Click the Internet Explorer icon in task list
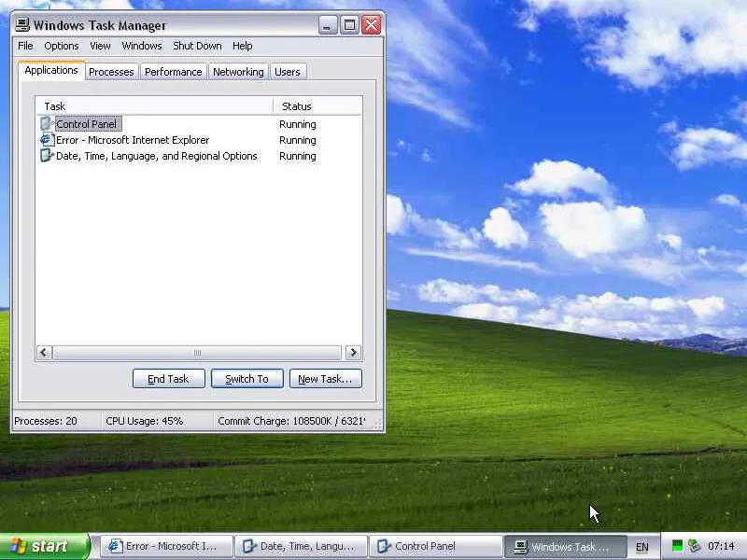The height and width of the screenshot is (560, 747). tap(46, 140)
